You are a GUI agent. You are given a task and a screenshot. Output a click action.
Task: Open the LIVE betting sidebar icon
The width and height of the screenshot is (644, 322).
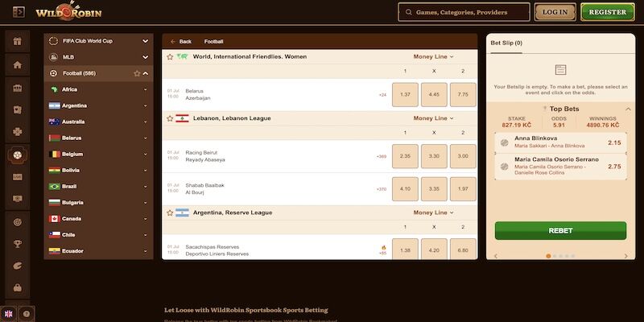click(x=17, y=177)
